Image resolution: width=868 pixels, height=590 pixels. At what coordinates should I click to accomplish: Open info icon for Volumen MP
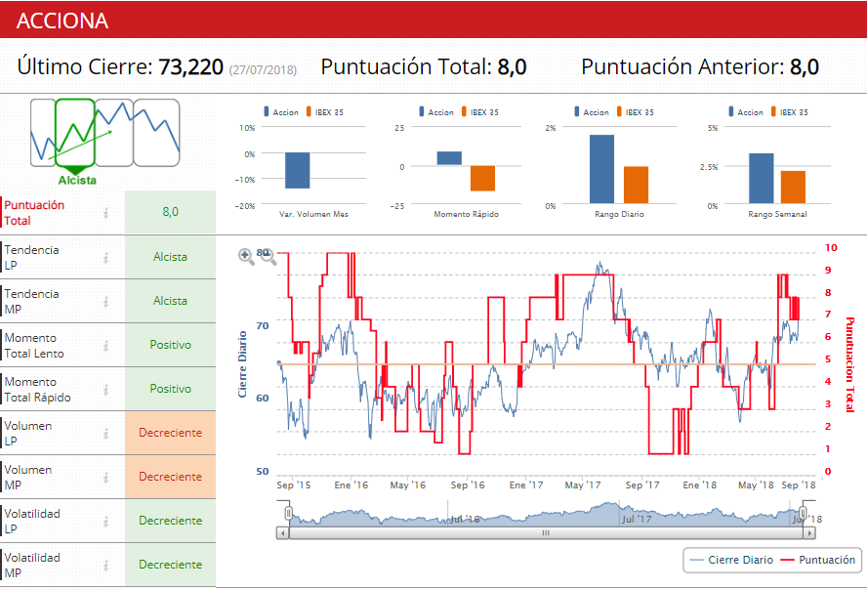(x=105, y=478)
